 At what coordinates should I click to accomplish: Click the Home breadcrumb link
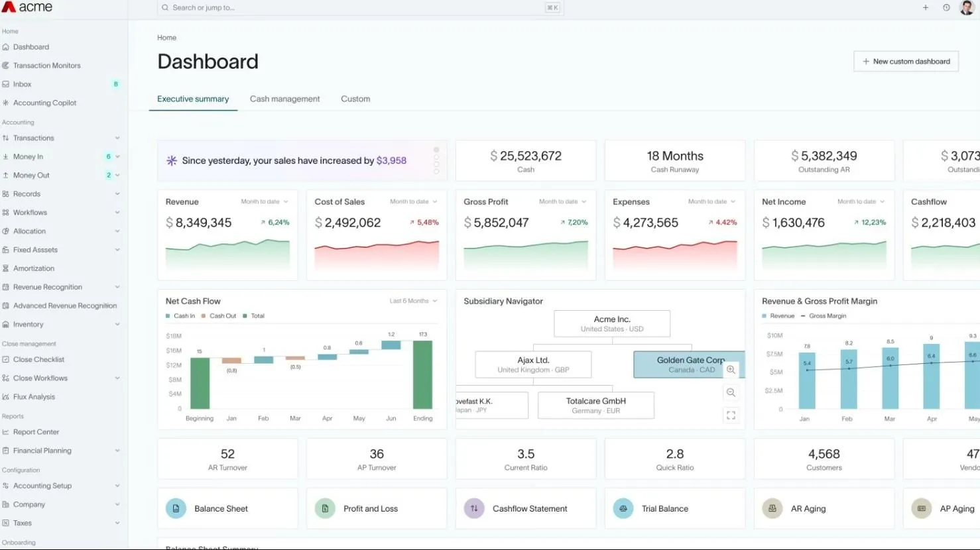[x=166, y=38]
